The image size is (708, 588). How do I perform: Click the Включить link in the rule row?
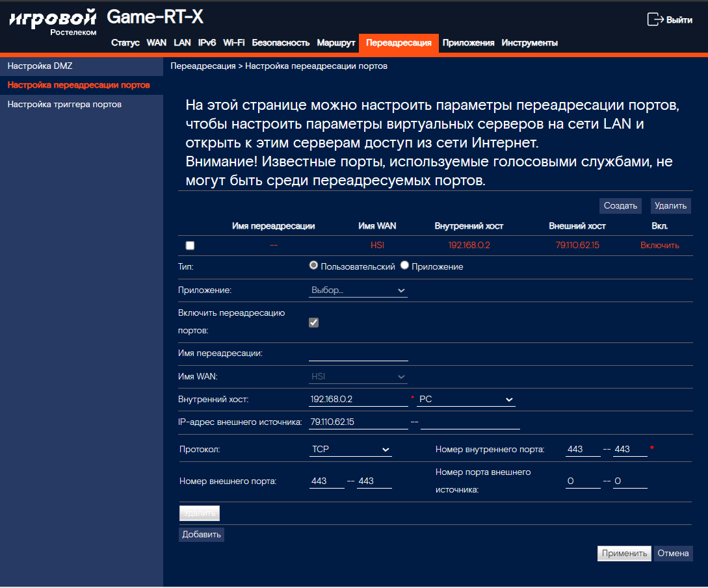[659, 245]
